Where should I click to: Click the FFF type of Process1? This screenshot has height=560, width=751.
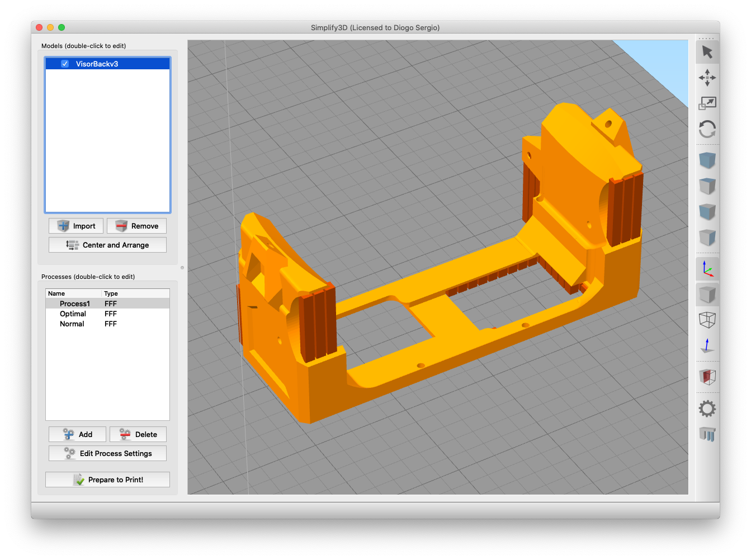click(111, 303)
